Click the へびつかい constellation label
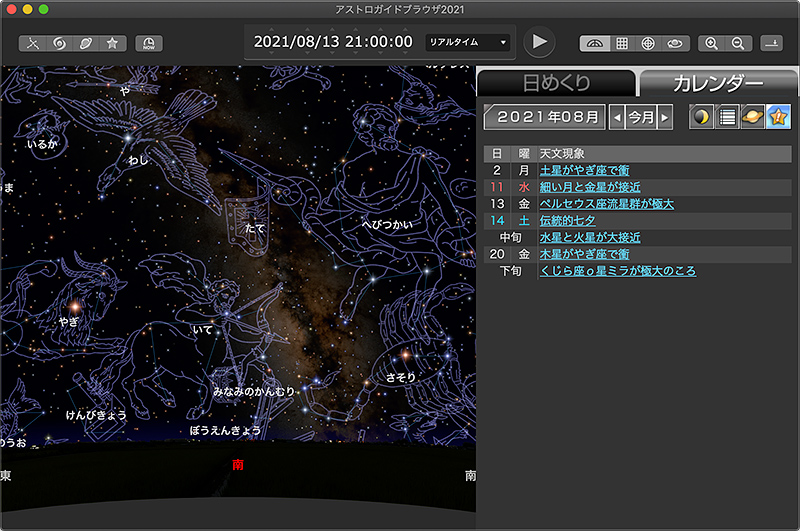Screen dimensions: 800x531 coord(387,224)
